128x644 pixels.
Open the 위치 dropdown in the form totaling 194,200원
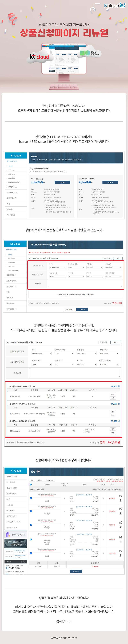click(x=42, y=354)
